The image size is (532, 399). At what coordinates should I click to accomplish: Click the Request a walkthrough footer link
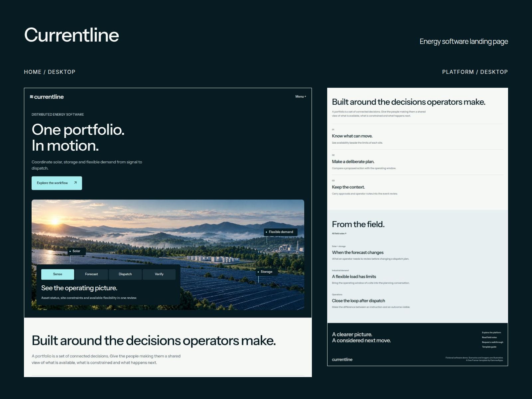tap(492, 342)
